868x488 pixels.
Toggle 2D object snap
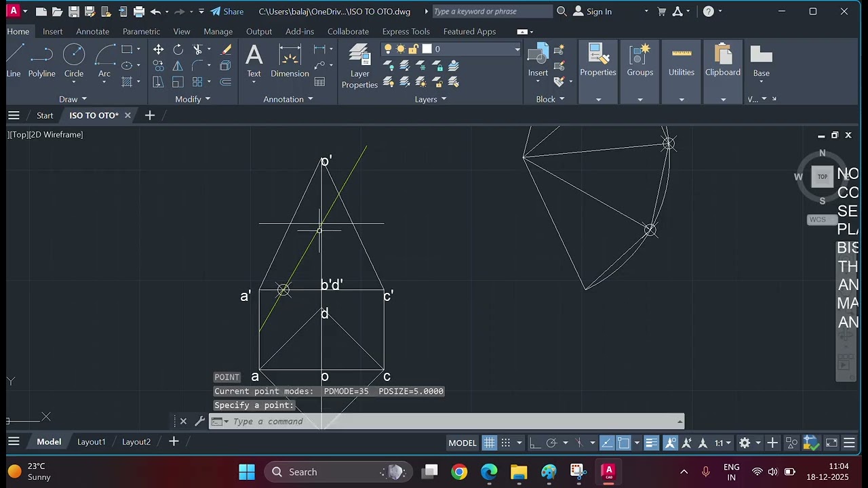click(x=623, y=443)
